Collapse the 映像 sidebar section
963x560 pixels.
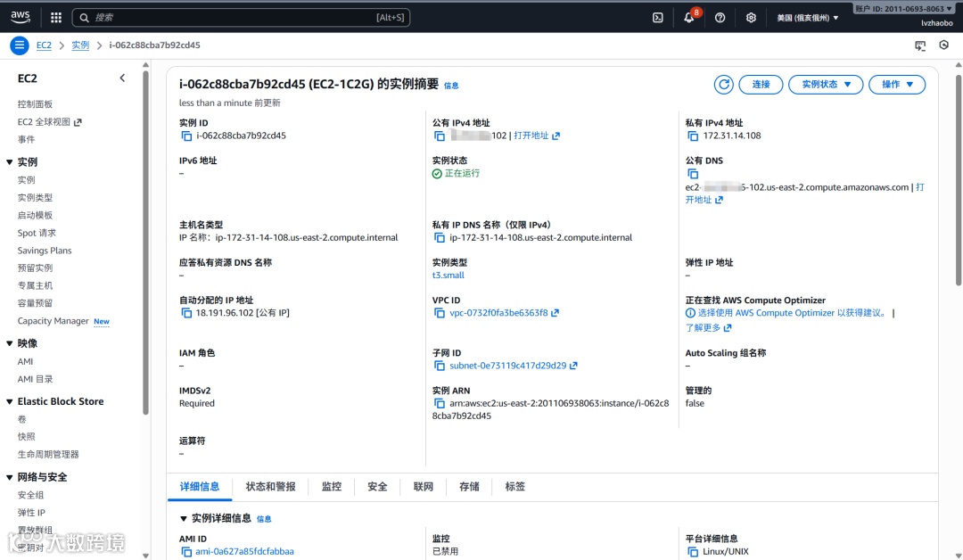[x=10, y=343]
